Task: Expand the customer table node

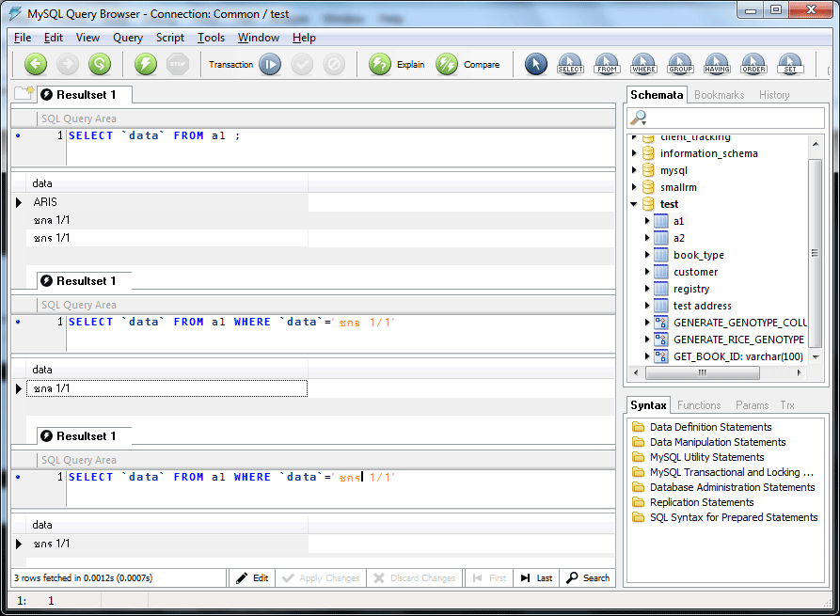Action: pyautogui.click(x=647, y=272)
